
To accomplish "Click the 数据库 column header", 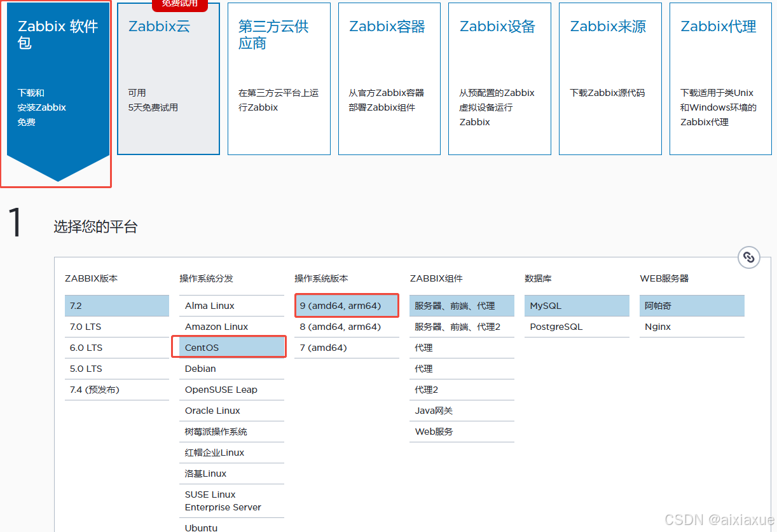I will coord(538,278).
